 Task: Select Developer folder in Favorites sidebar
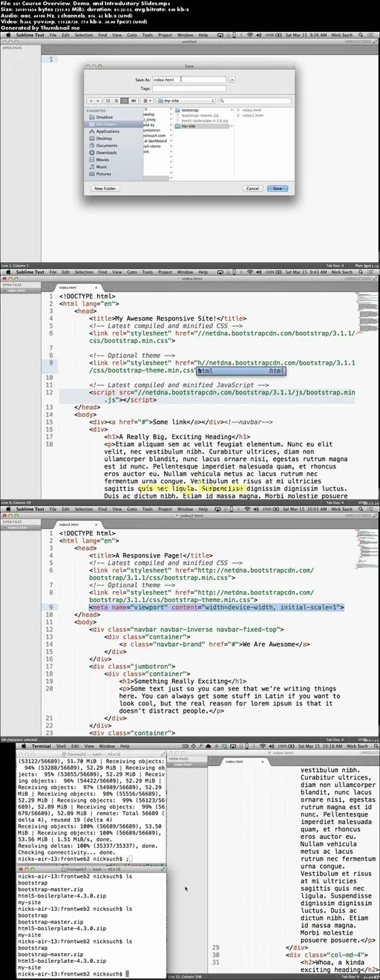click(x=105, y=124)
